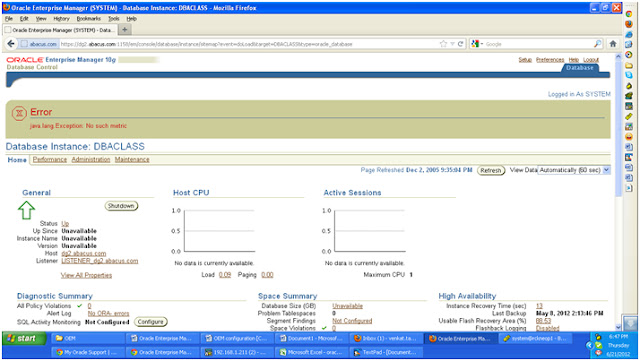
Task: Click the search magnifier in the Google box
Action: pos(598,44)
